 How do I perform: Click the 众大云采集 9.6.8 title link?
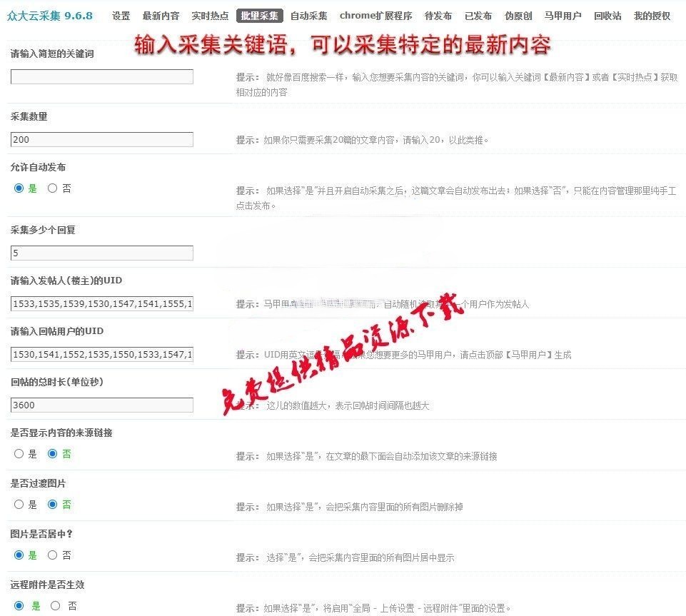click(x=49, y=16)
